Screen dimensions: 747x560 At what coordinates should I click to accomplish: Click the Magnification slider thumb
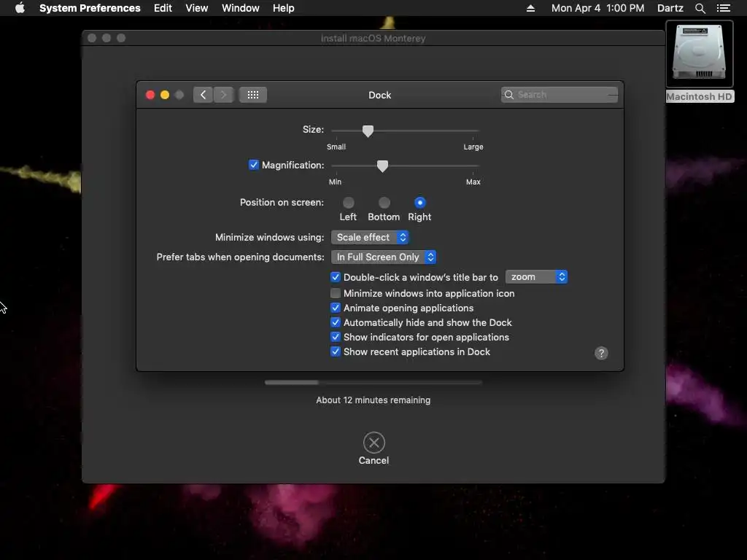(382, 166)
